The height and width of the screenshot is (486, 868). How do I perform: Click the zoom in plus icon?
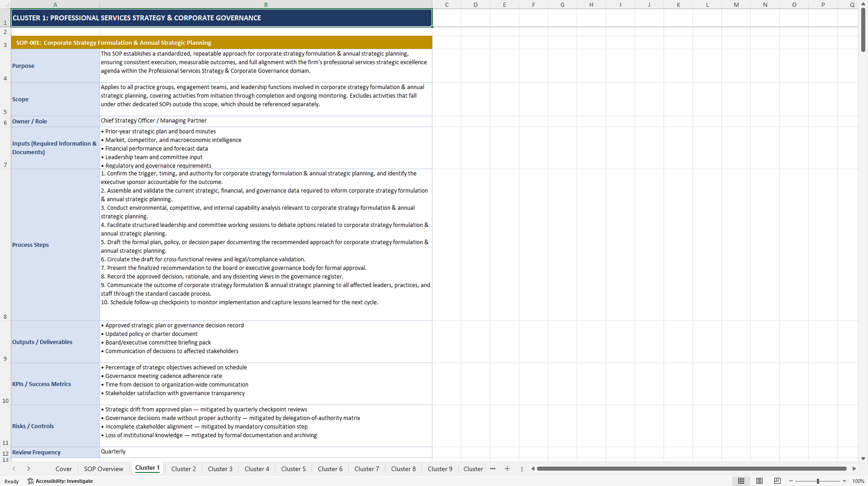(x=844, y=481)
